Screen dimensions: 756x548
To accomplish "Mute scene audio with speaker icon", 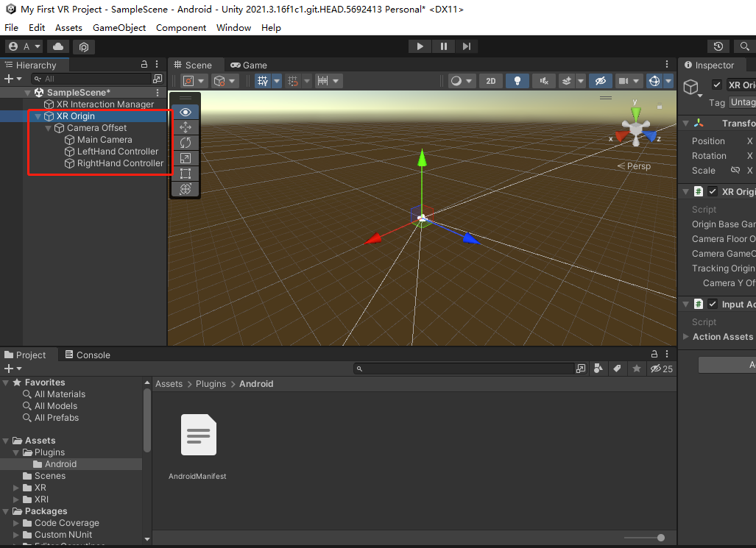I will pos(543,81).
